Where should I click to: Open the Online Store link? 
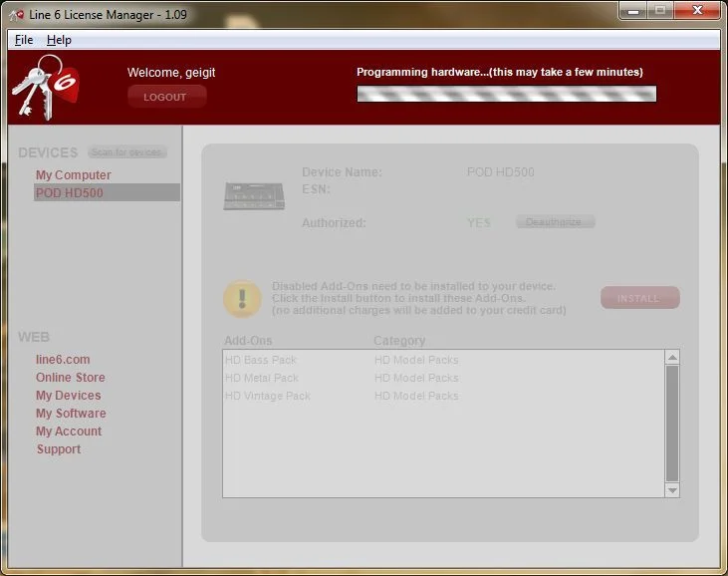[x=71, y=377]
